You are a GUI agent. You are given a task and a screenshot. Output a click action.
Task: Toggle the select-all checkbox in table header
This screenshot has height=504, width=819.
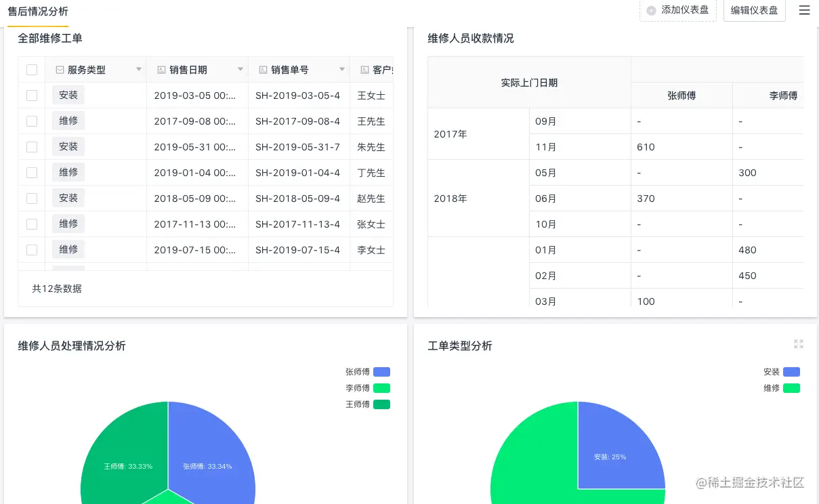click(32, 70)
